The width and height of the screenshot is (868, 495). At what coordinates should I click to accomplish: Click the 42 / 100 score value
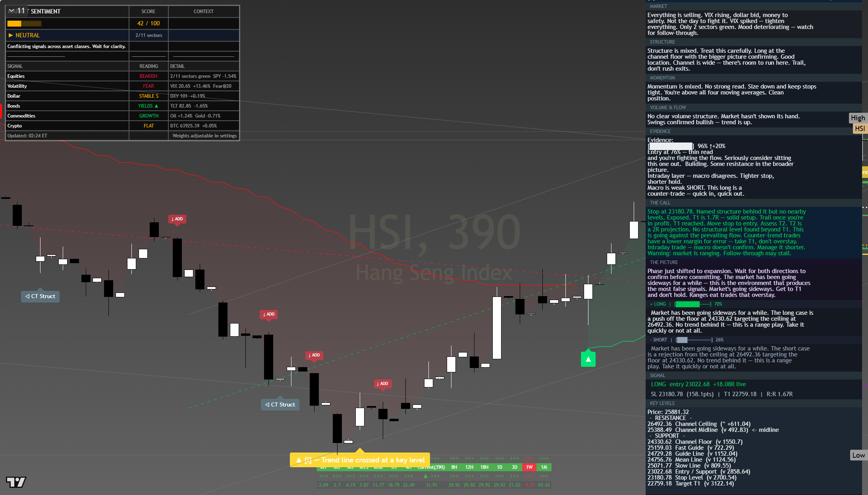tap(149, 23)
